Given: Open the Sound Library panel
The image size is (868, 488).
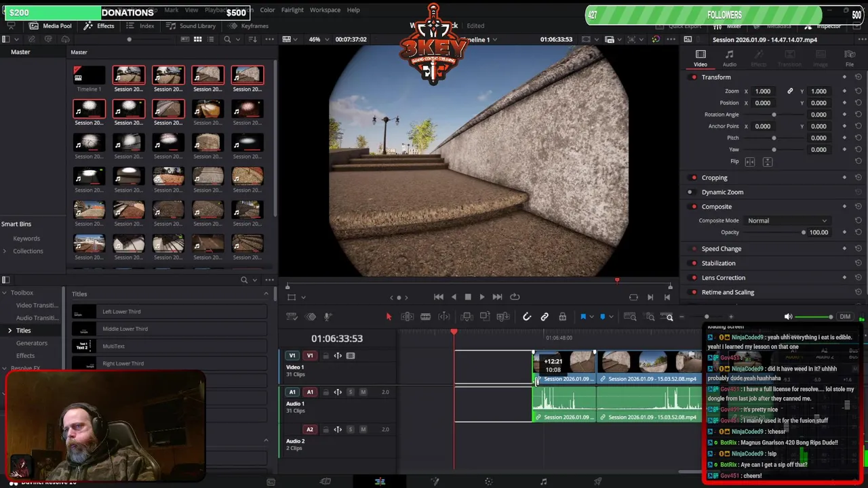Looking at the screenshot, I should pos(191,26).
